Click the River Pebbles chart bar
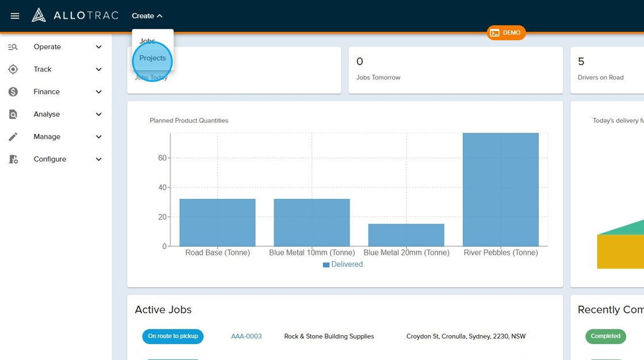This screenshot has height=360, width=644. tap(500, 190)
